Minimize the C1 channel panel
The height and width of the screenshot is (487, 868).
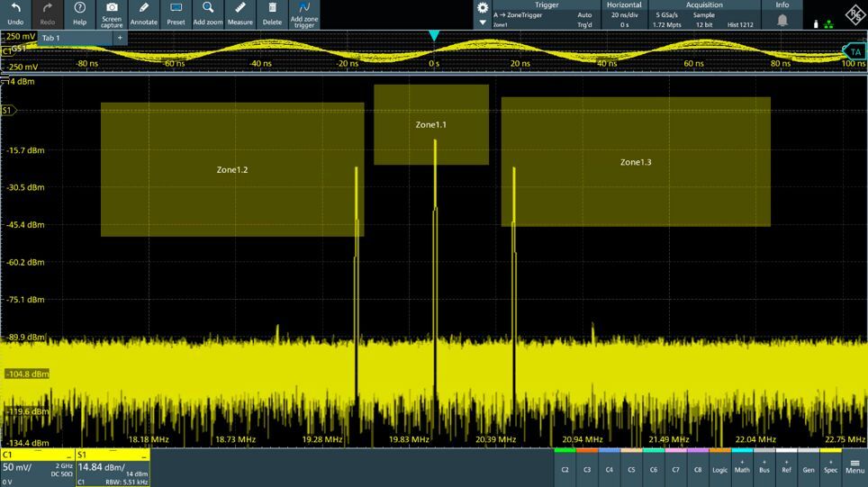coord(68,455)
